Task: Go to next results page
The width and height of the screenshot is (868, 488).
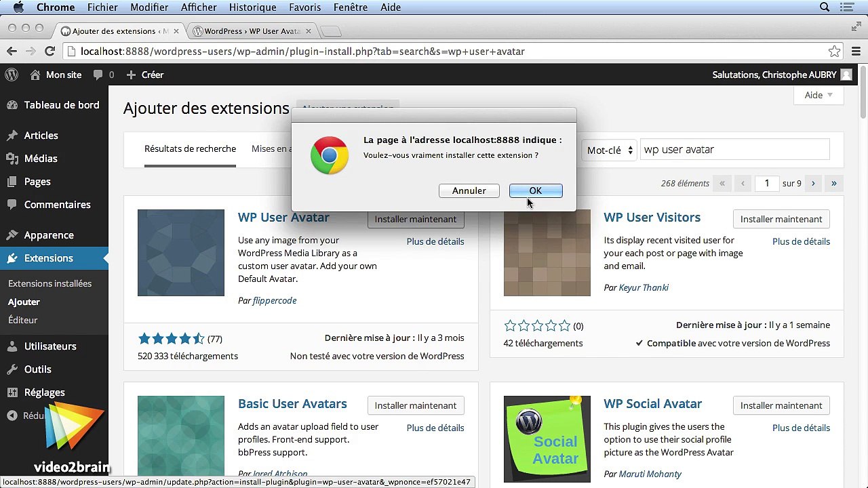Action: pyautogui.click(x=813, y=183)
